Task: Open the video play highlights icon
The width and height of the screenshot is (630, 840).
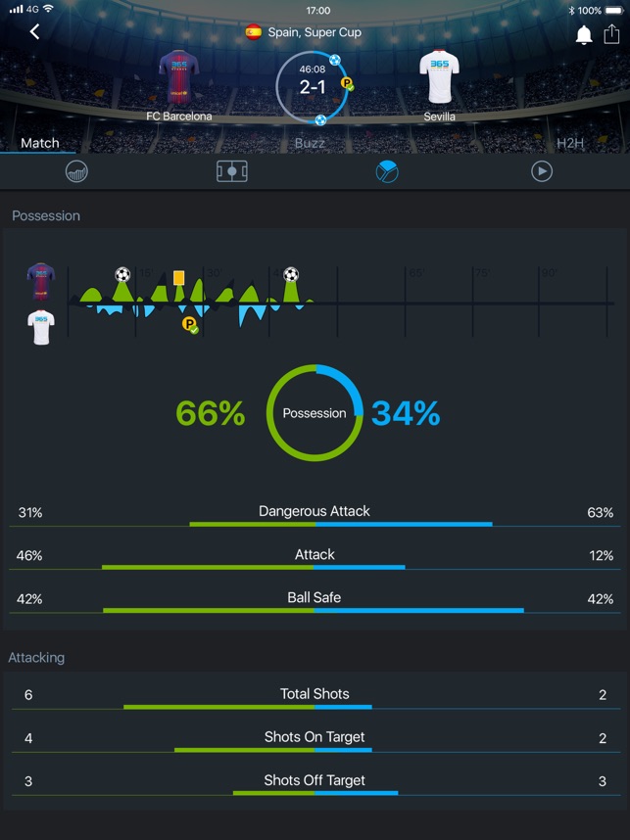Action: coord(542,172)
